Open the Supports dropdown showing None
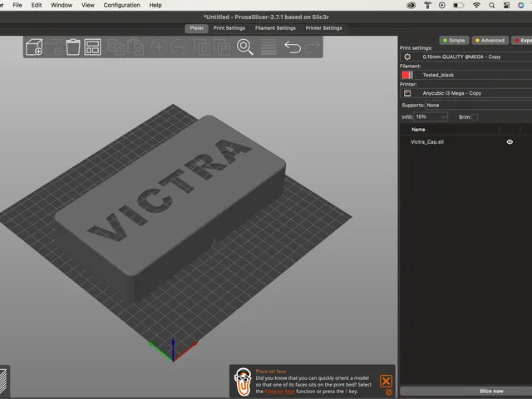Viewport: 532px width, 399px height. coord(479,106)
